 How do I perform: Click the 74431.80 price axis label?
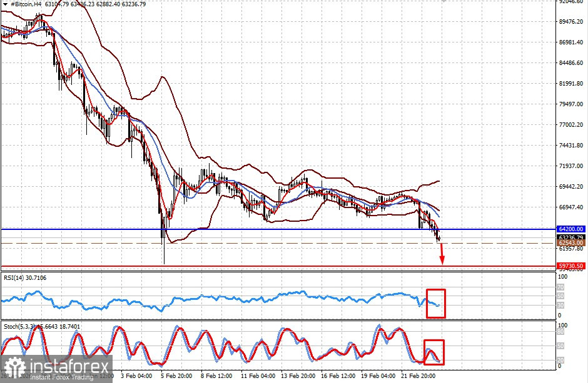pyautogui.click(x=570, y=145)
